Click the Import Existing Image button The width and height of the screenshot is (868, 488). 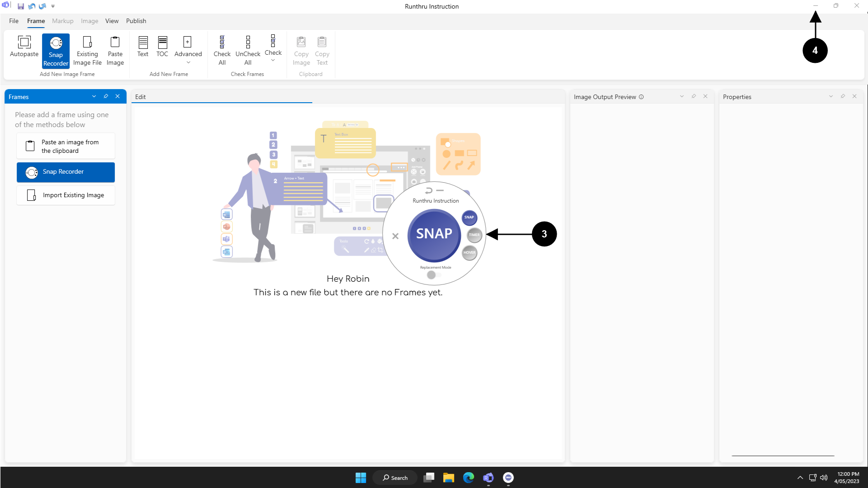point(66,195)
